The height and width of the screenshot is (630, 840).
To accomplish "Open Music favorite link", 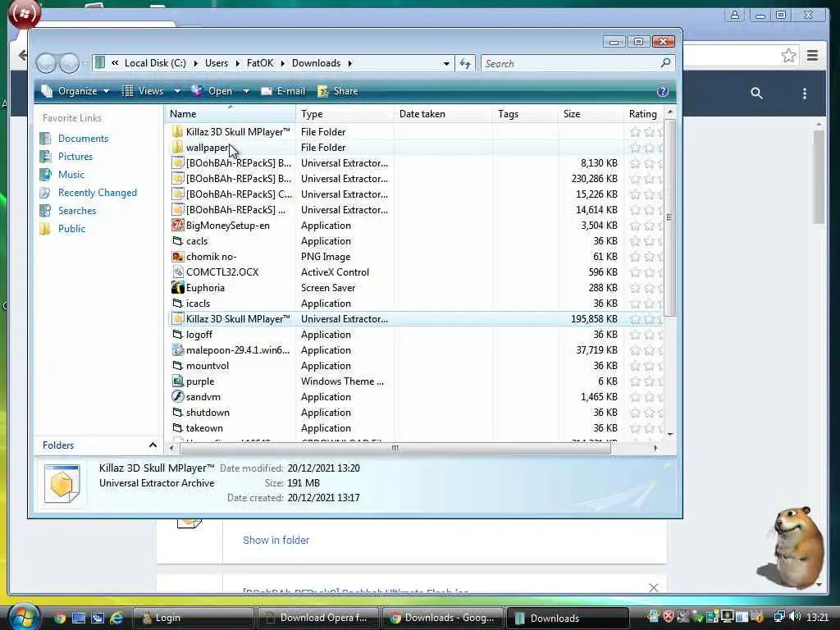I will click(x=71, y=175).
